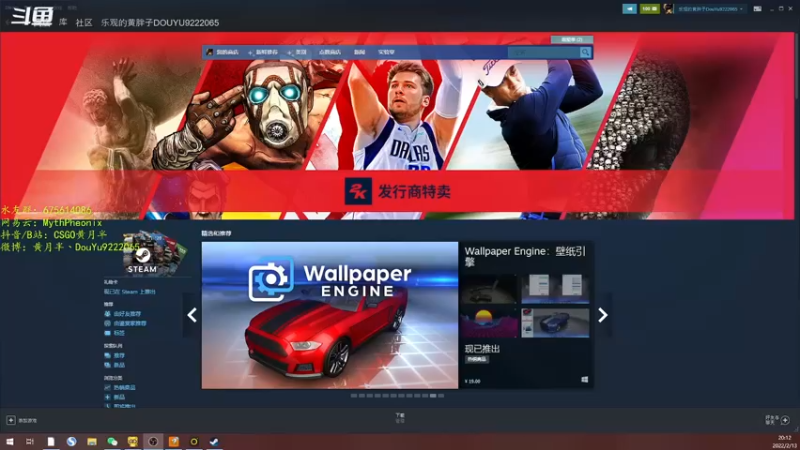Click the Big Picture mode icon
Viewport: 800px width, 450px height.
coord(758,9)
